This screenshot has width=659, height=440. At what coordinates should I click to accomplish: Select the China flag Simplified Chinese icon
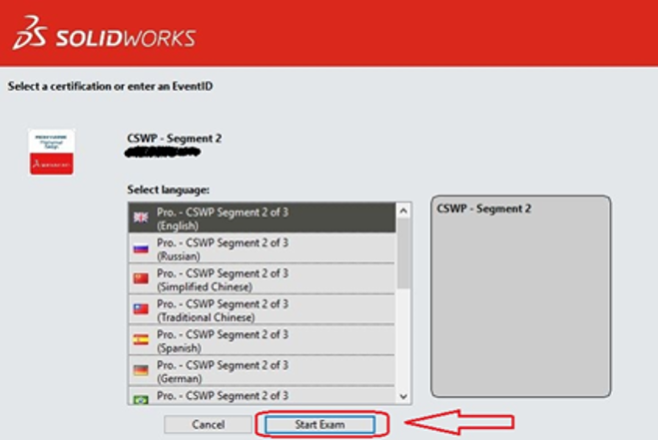pos(140,279)
